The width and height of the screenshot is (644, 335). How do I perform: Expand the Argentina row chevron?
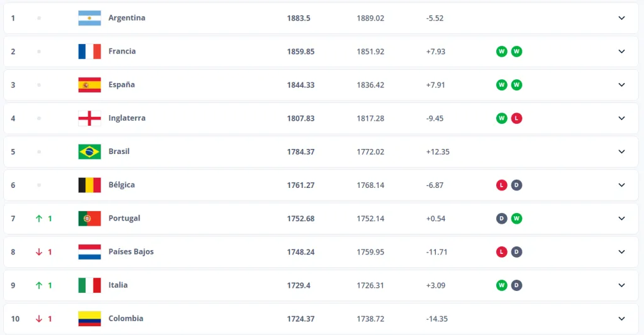pyautogui.click(x=621, y=18)
